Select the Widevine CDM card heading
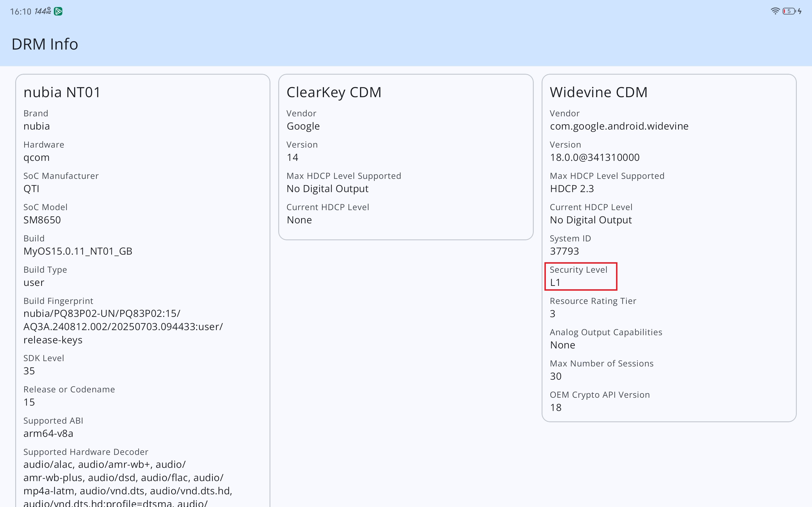812x507 pixels. click(x=598, y=92)
